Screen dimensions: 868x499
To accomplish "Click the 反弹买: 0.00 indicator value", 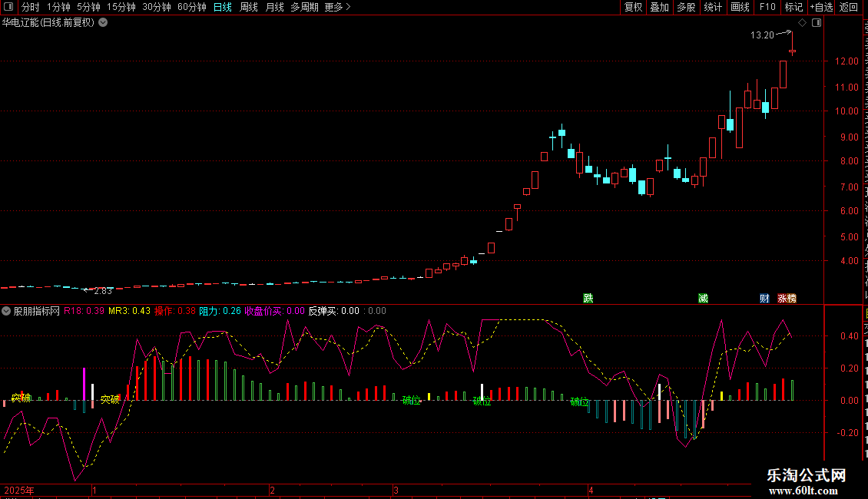I will tap(334, 311).
